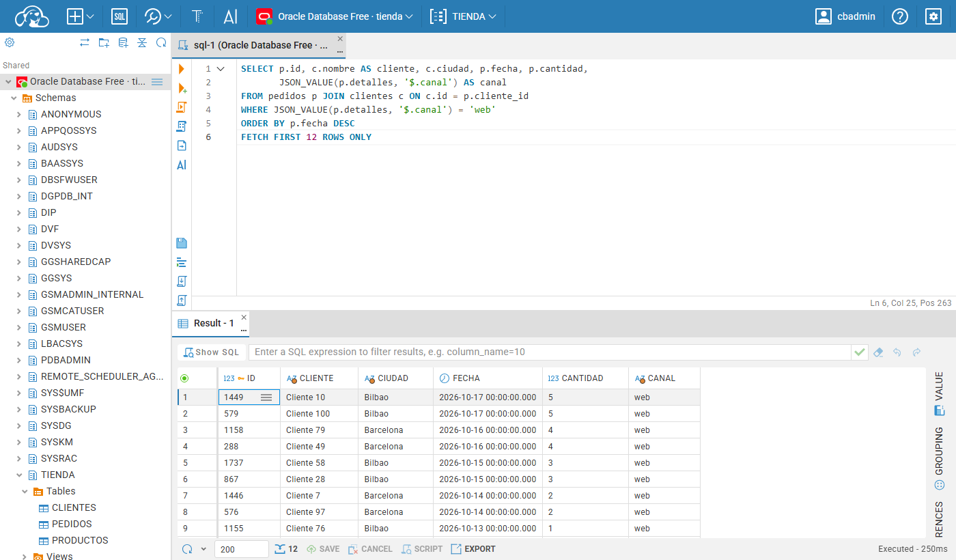Execute statement in new tab icon
This screenshot has height=560, width=956.
(x=182, y=88)
